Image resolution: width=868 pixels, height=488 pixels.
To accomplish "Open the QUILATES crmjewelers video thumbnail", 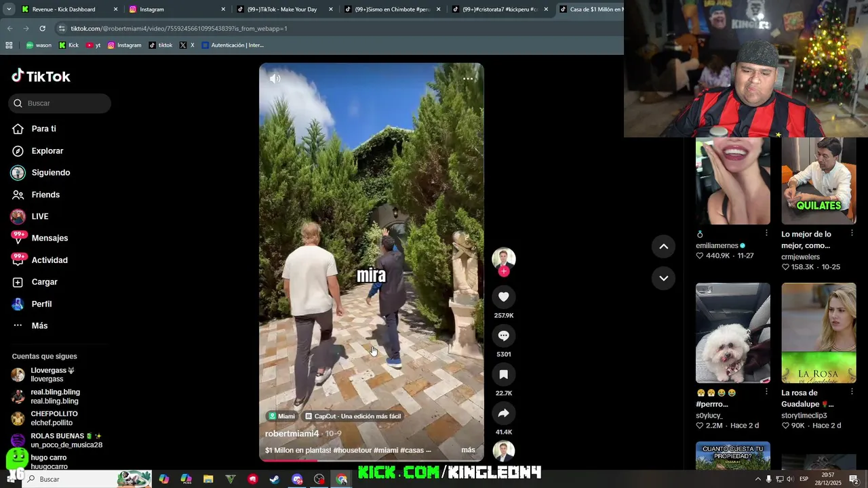I will pyautogui.click(x=818, y=181).
